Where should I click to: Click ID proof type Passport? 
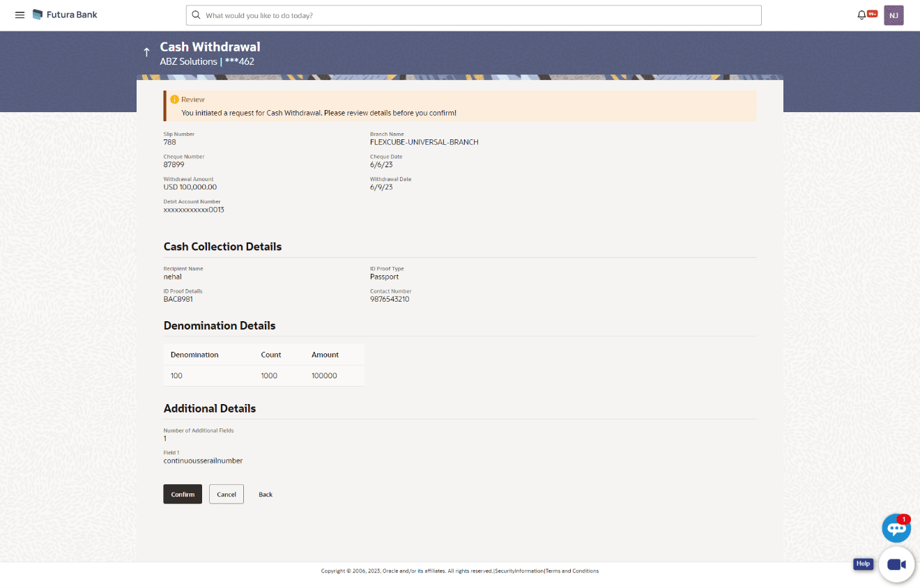(385, 277)
